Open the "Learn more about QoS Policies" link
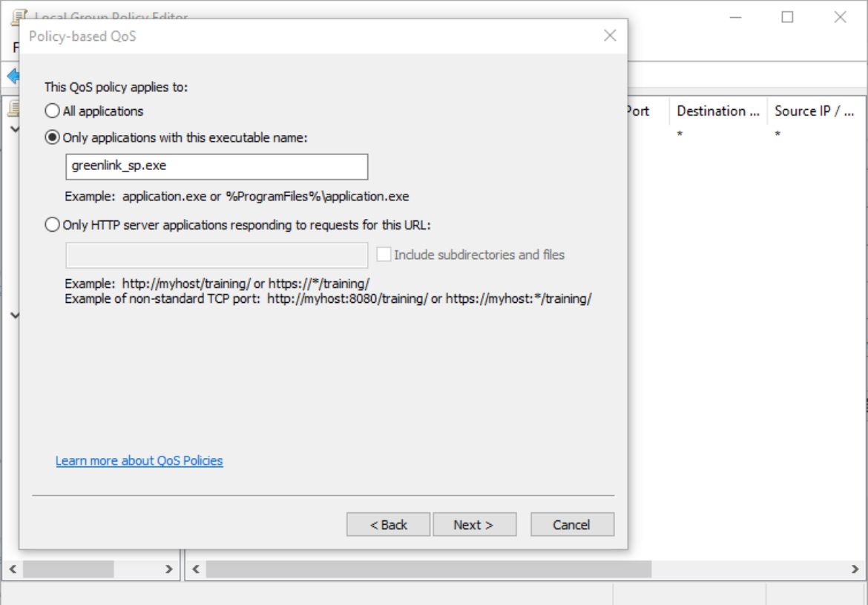The height and width of the screenshot is (605, 868). tap(138, 460)
